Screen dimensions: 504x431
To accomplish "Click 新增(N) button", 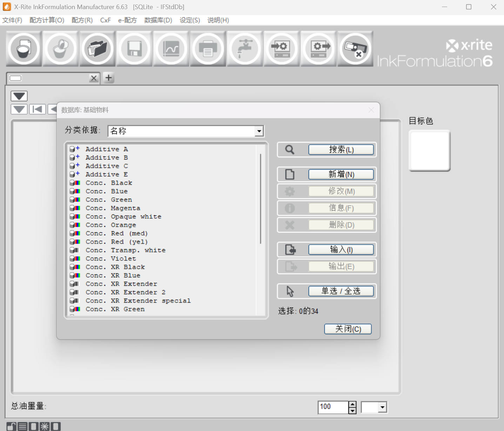I will tap(341, 175).
